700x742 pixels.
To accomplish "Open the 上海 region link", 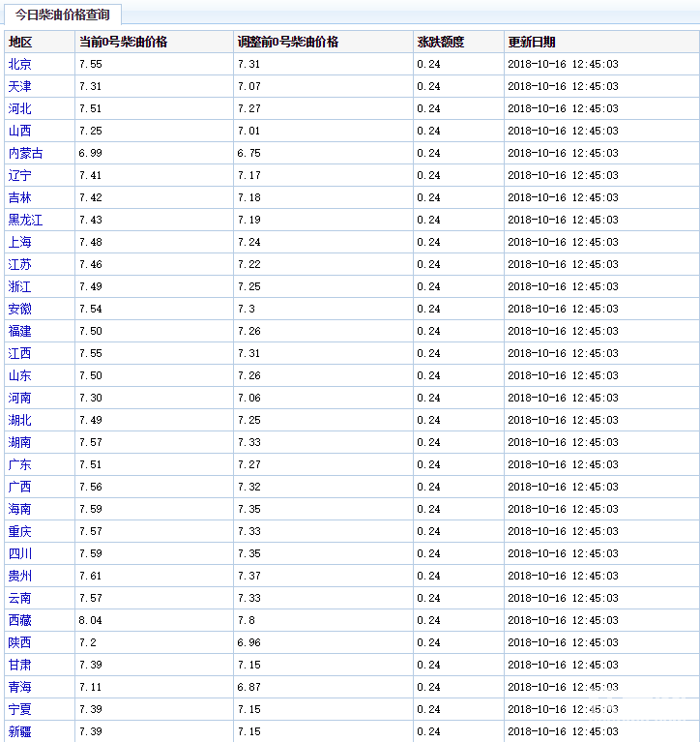I will 20,242.
